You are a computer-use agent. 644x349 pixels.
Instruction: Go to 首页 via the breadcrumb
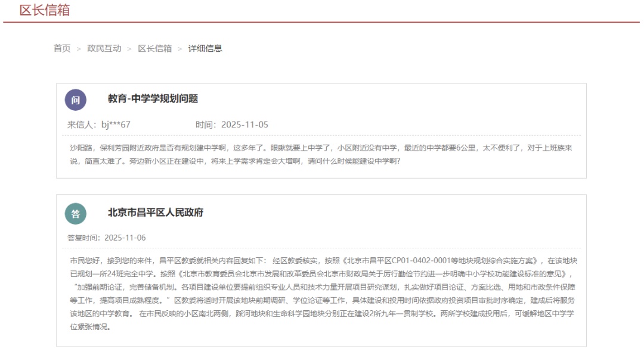coord(62,48)
